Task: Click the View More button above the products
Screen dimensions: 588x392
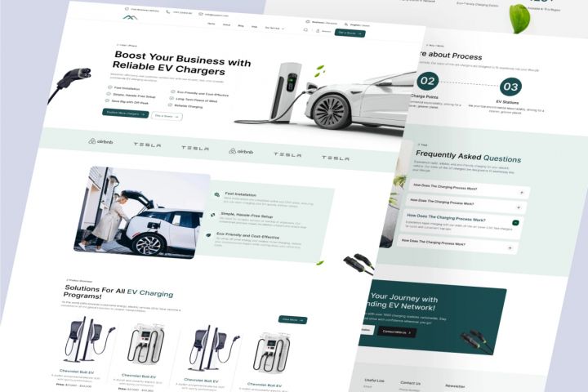Action: tap(293, 319)
